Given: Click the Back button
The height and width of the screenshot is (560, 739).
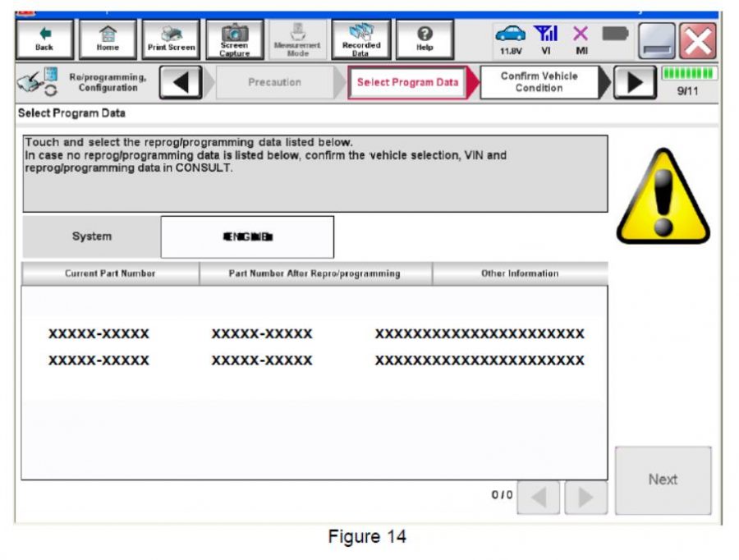Looking at the screenshot, I should click(x=44, y=37).
